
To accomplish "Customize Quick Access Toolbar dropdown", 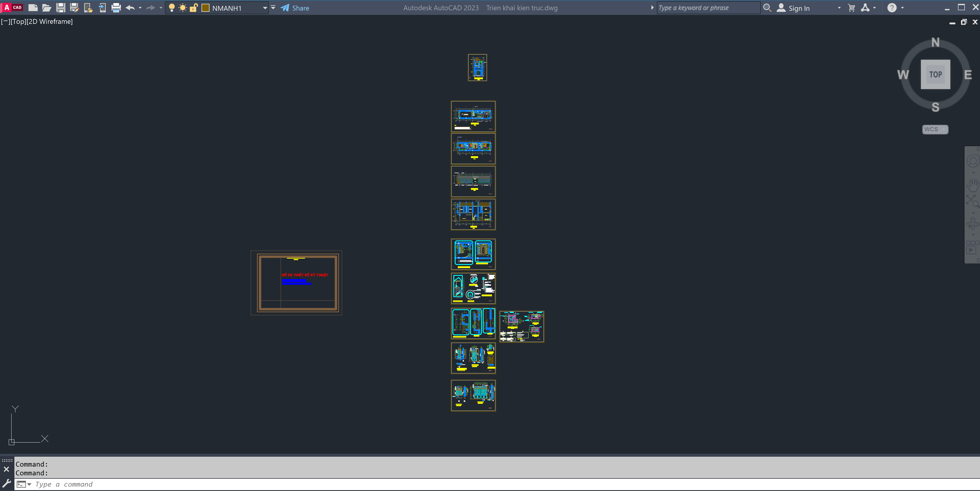I will (273, 8).
